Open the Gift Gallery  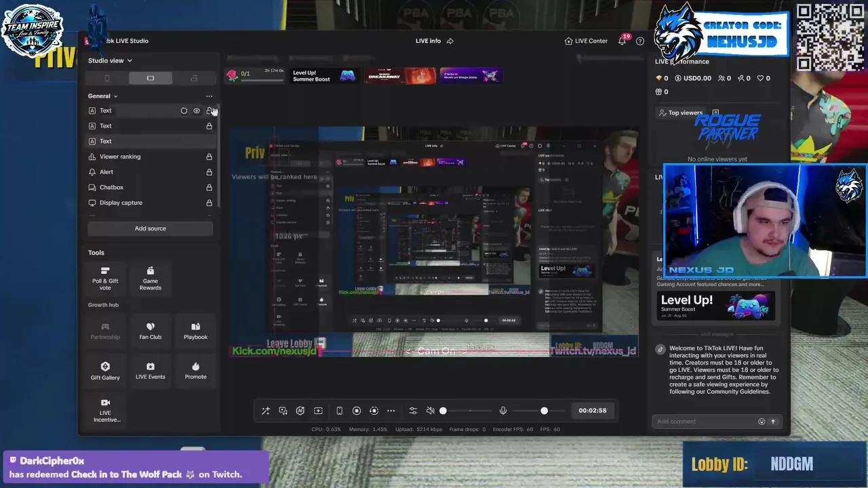[105, 371]
